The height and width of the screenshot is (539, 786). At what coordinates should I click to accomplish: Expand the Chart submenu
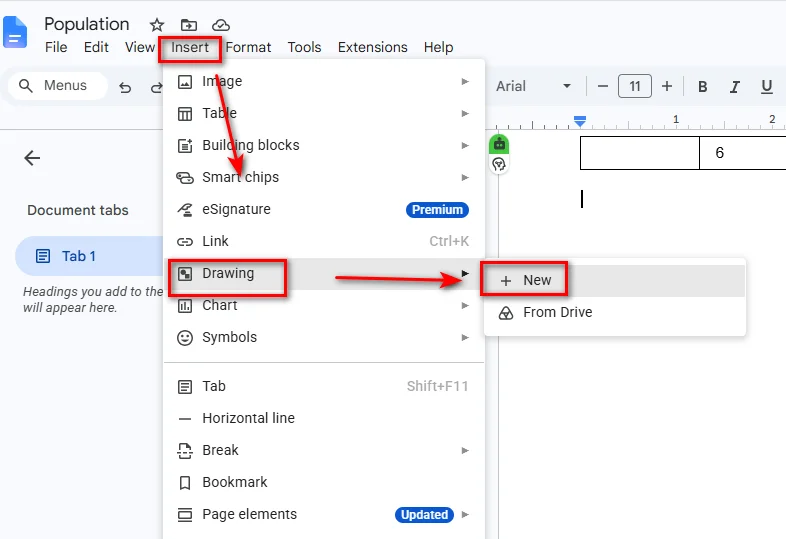point(324,305)
